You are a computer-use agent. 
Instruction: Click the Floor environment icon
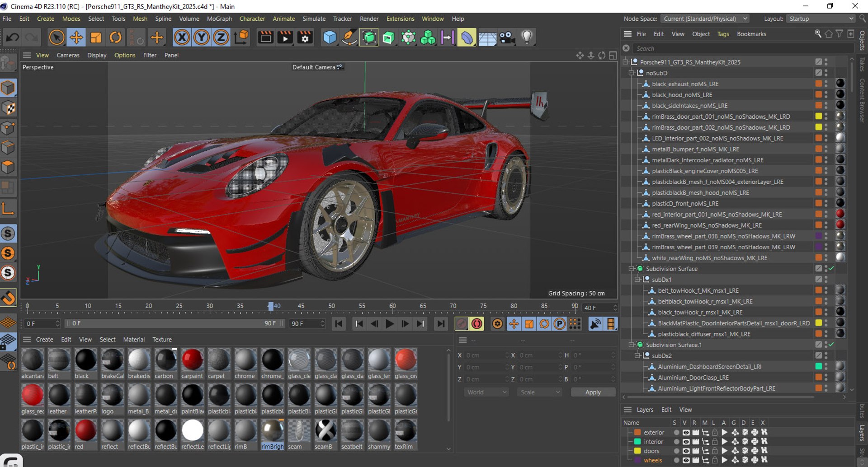click(487, 38)
